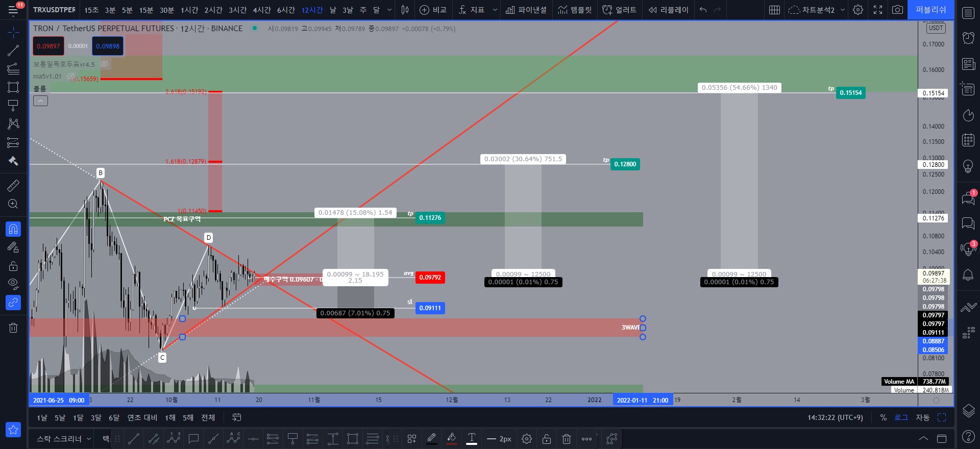Toggle visibility of ma5v1.01 indicator
This screenshot has height=449, width=980.
(71, 76)
